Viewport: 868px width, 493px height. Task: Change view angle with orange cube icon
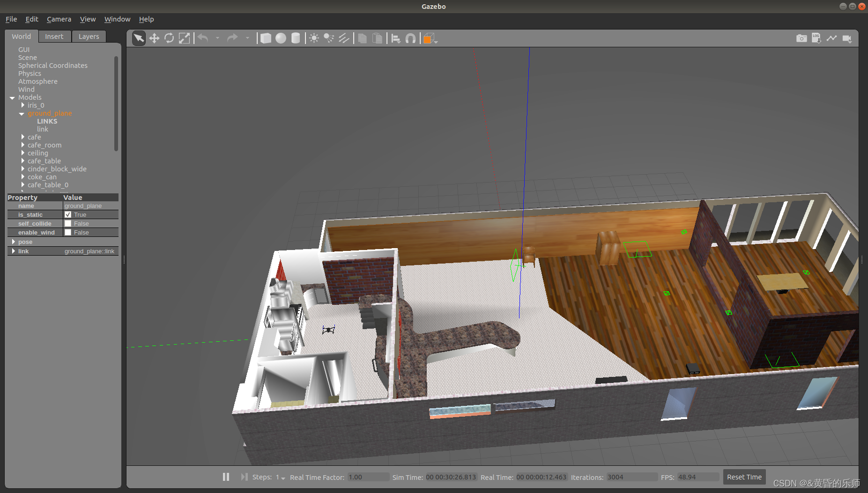pyautogui.click(x=430, y=39)
